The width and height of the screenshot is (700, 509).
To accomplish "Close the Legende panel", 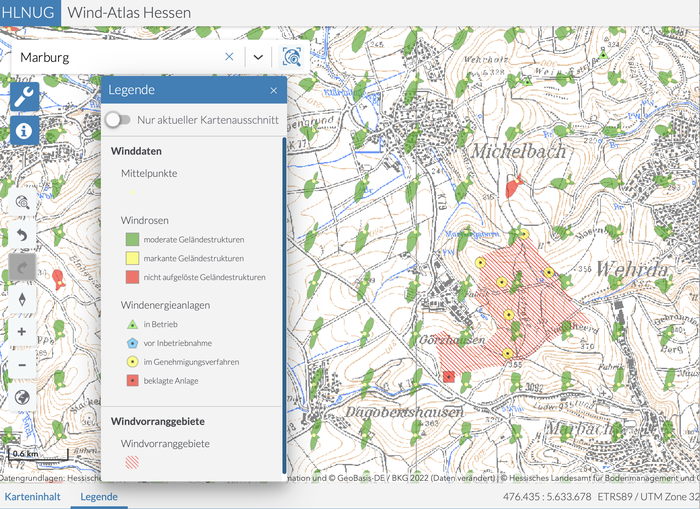I will [x=273, y=90].
